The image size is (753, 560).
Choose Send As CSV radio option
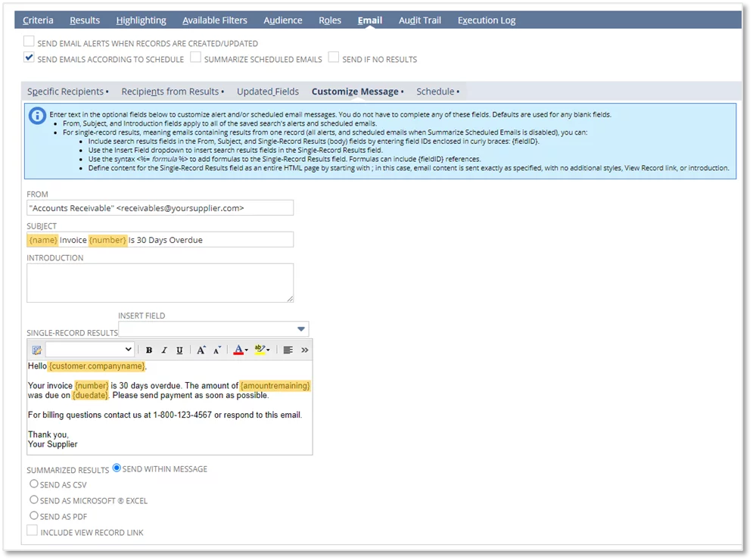34,484
